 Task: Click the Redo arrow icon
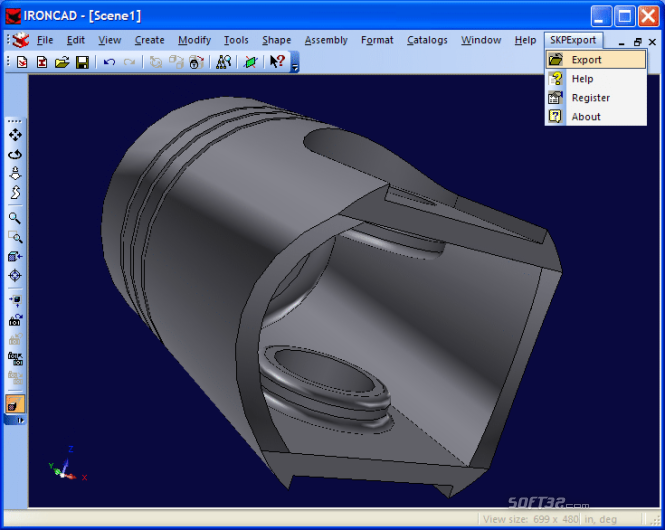[x=129, y=62]
